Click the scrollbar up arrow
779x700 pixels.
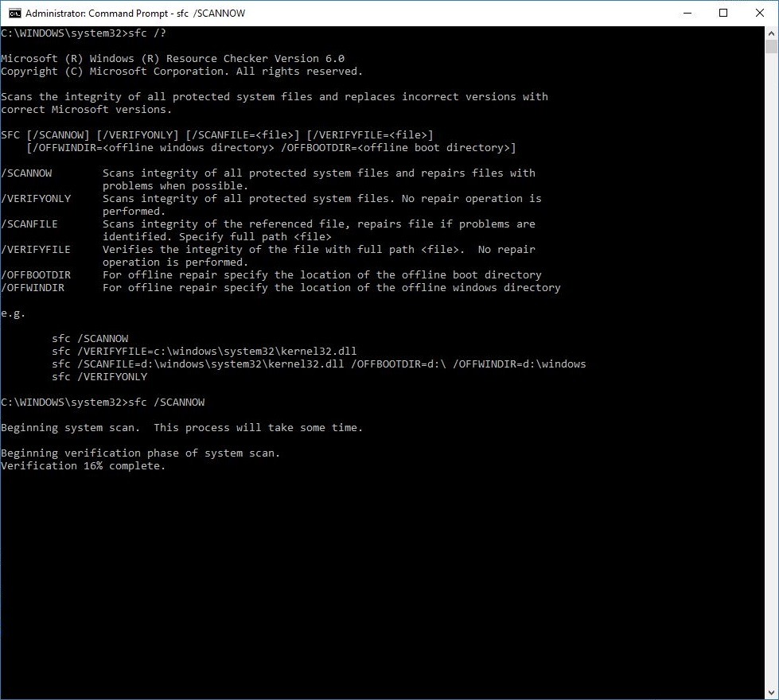(x=771, y=33)
